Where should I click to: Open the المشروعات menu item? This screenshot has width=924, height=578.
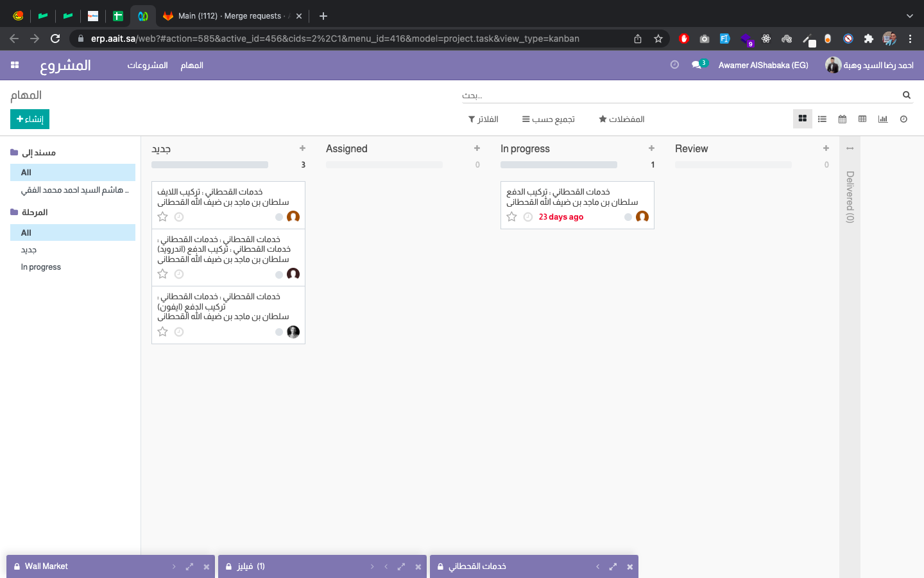click(148, 65)
